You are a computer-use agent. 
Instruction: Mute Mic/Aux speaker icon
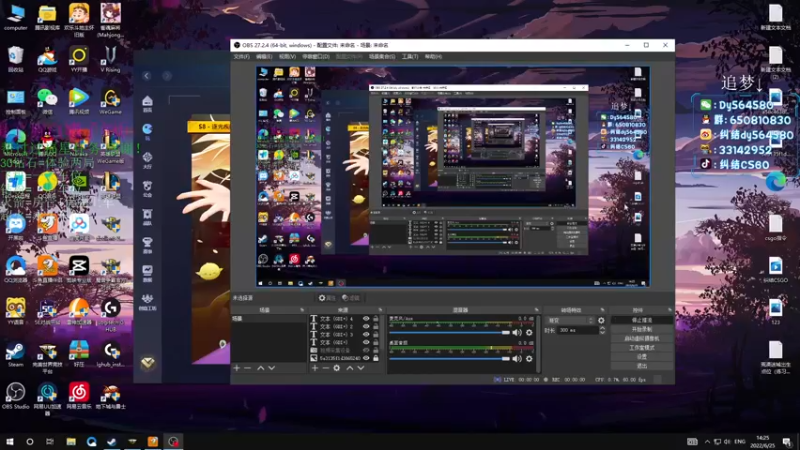pos(517,333)
